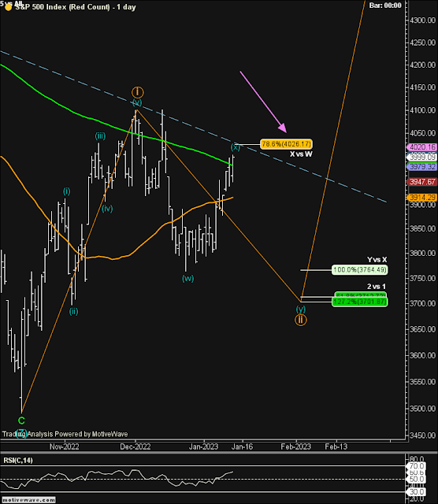The image size is (438, 504).
Task: Select the 78.6%(4026.17) Fibonacci label
Action: click(286, 144)
